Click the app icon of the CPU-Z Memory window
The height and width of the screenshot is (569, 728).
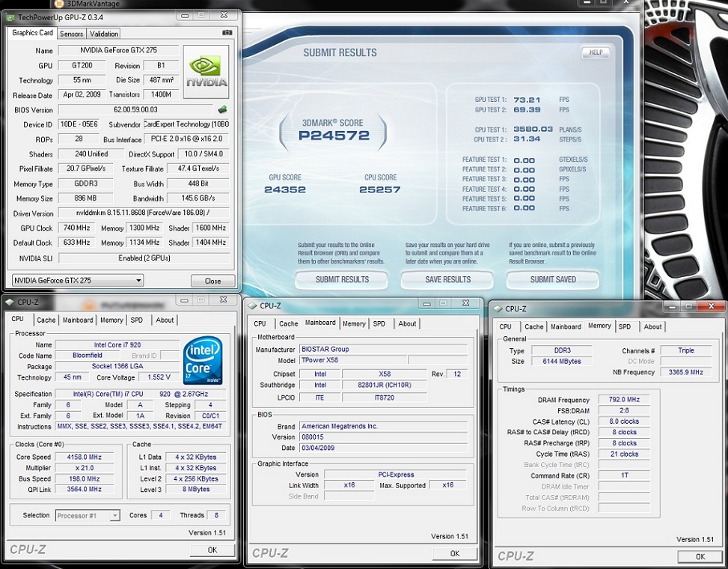coord(498,308)
